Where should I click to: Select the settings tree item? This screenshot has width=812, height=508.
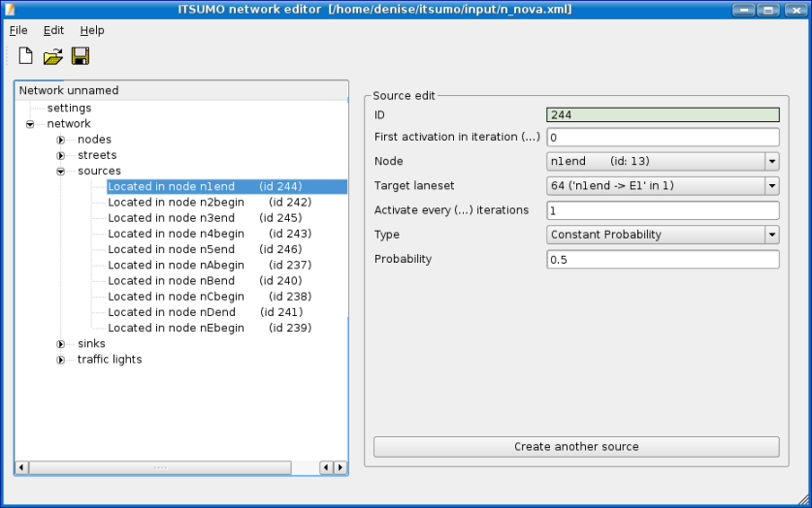click(x=69, y=108)
